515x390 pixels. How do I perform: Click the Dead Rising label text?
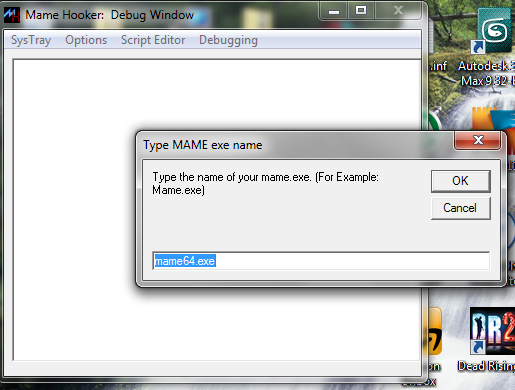[486, 366]
